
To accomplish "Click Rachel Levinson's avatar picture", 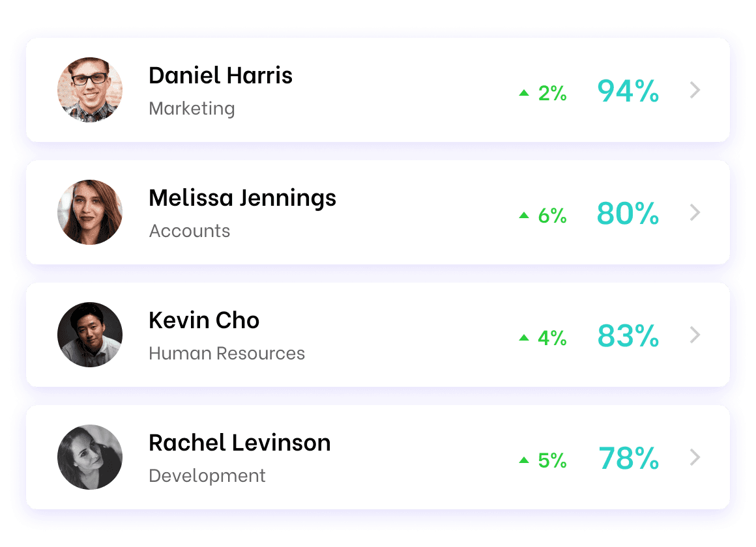I will 90,457.
